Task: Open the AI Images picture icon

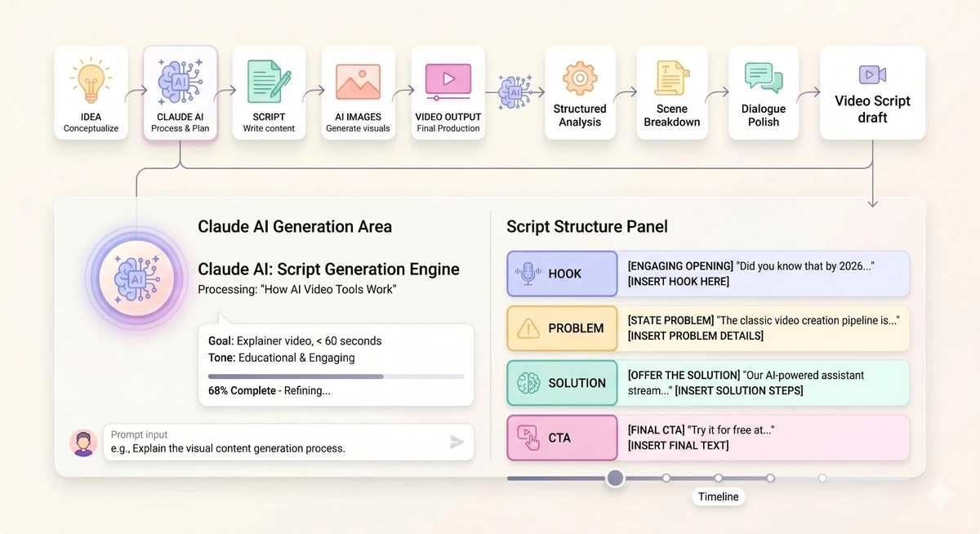Action: coord(358,82)
